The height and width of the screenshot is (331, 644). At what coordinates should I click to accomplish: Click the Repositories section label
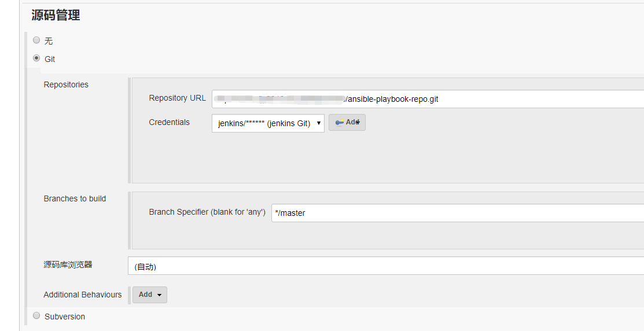click(66, 84)
